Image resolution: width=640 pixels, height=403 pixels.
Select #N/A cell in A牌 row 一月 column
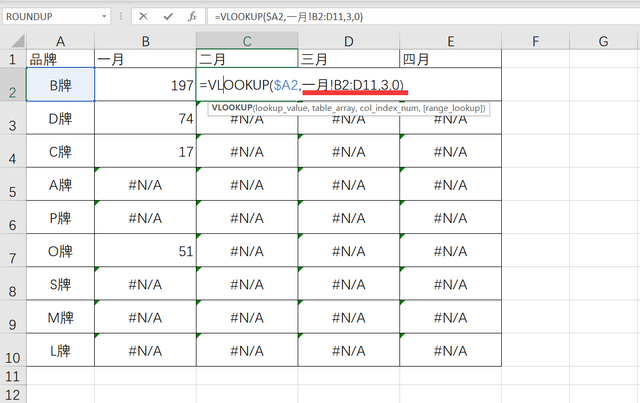click(x=145, y=184)
